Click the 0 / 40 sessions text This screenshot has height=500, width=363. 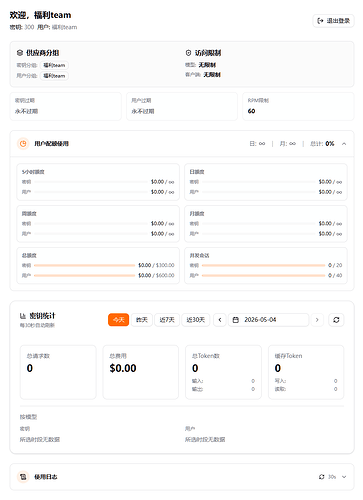[335, 275]
